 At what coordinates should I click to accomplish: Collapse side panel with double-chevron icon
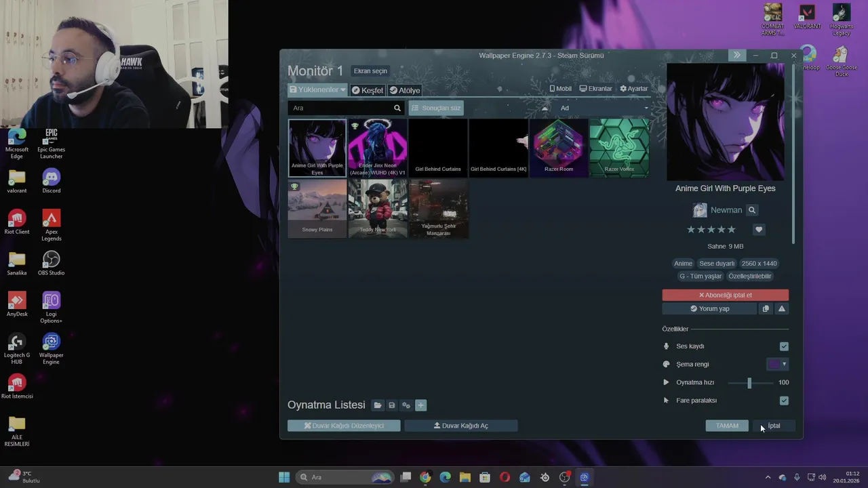(737, 55)
